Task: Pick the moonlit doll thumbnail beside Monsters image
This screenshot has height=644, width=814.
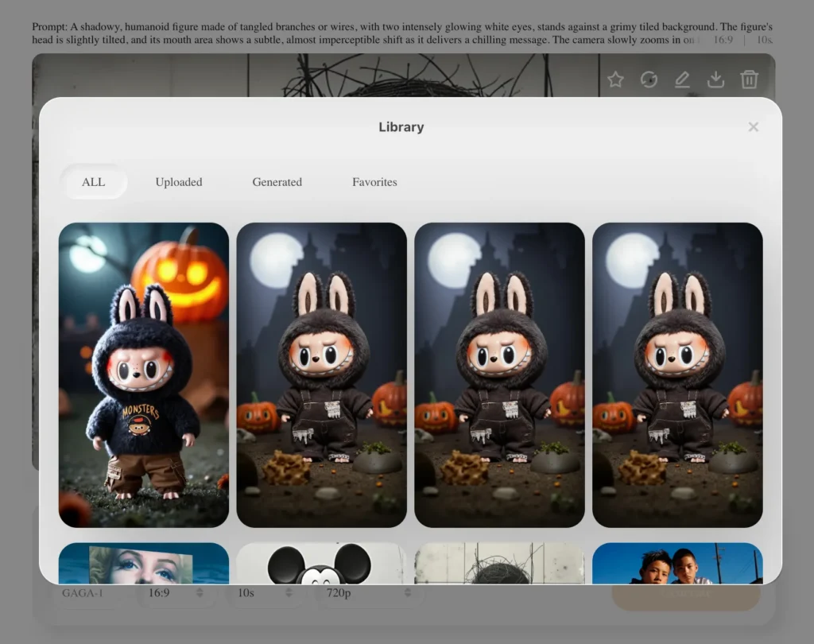Action: pos(321,374)
